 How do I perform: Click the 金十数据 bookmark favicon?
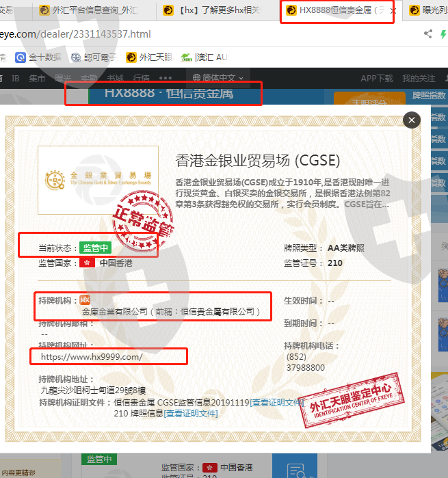20,57
